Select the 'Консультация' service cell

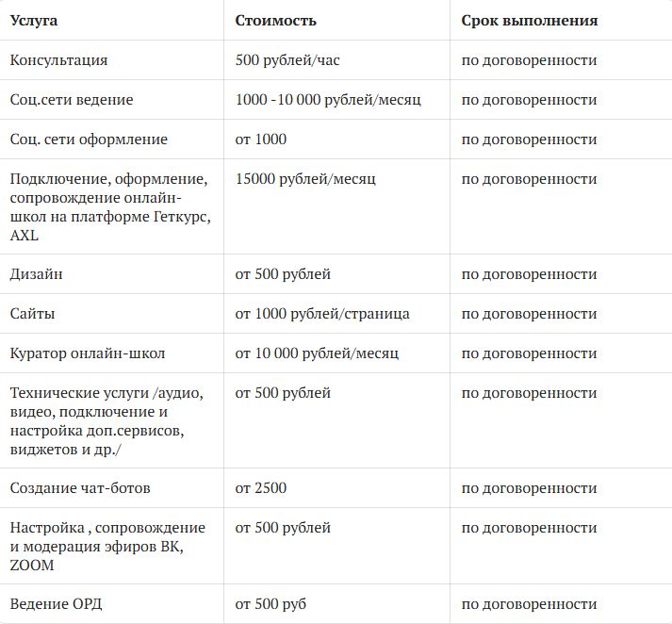click(58, 60)
